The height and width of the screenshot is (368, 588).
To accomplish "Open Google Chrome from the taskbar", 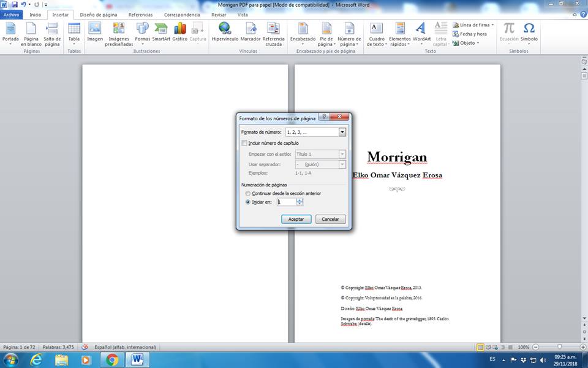I will pyautogui.click(x=112, y=359).
